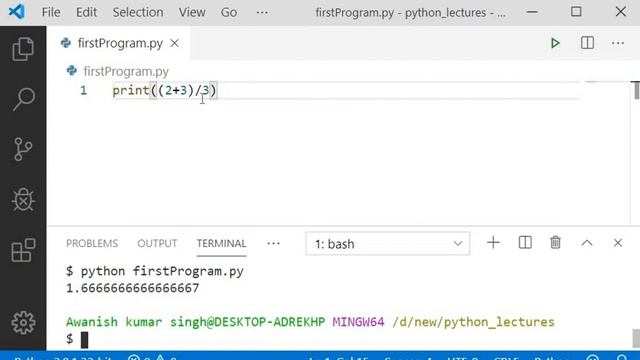
Task: Close the terminal panel
Action: (618, 243)
